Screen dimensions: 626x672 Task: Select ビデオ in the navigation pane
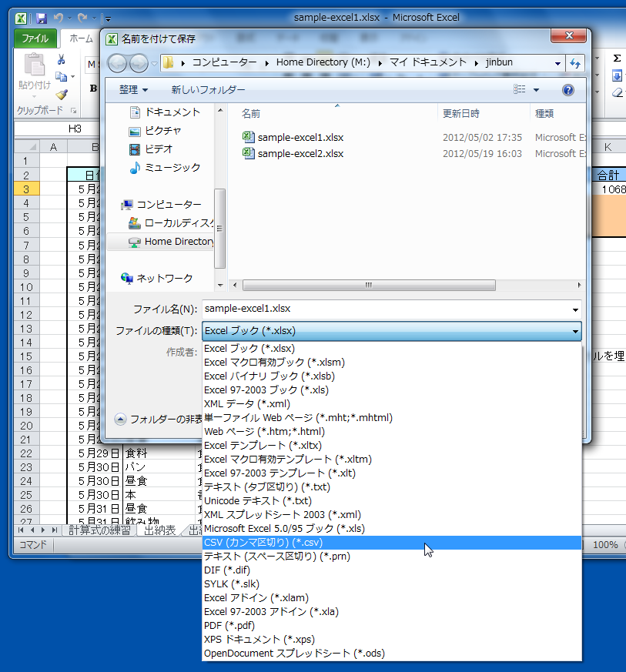[151, 149]
